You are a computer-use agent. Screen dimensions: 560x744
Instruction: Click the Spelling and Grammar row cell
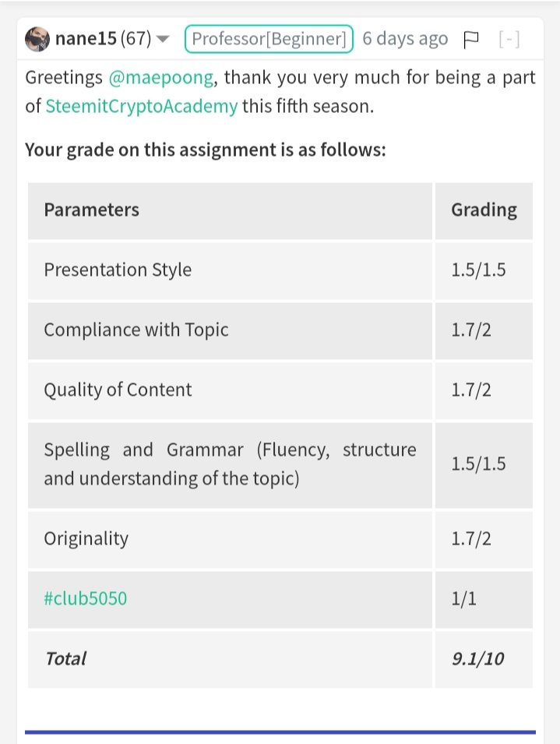coord(230,464)
